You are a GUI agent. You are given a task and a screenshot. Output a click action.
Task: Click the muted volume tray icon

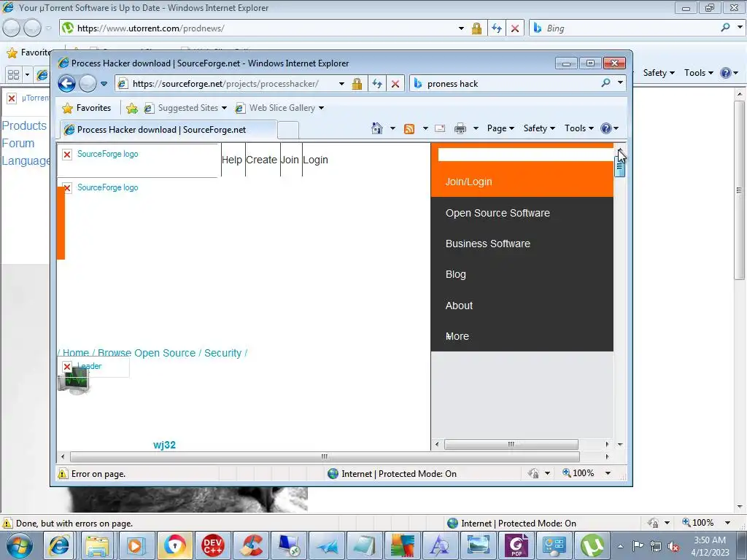pos(673,546)
